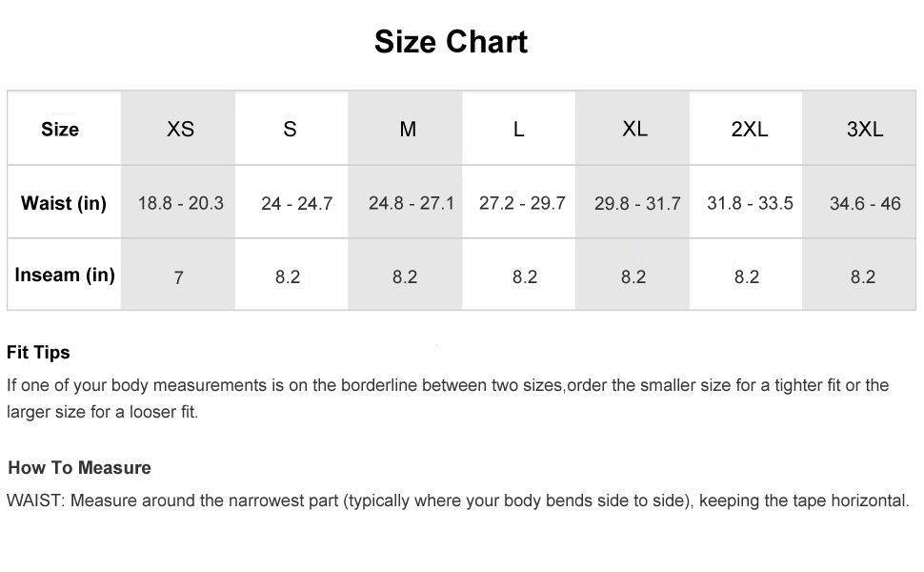Click the Fit Tips heading
924x572 pixels.
tap(38, 352)
